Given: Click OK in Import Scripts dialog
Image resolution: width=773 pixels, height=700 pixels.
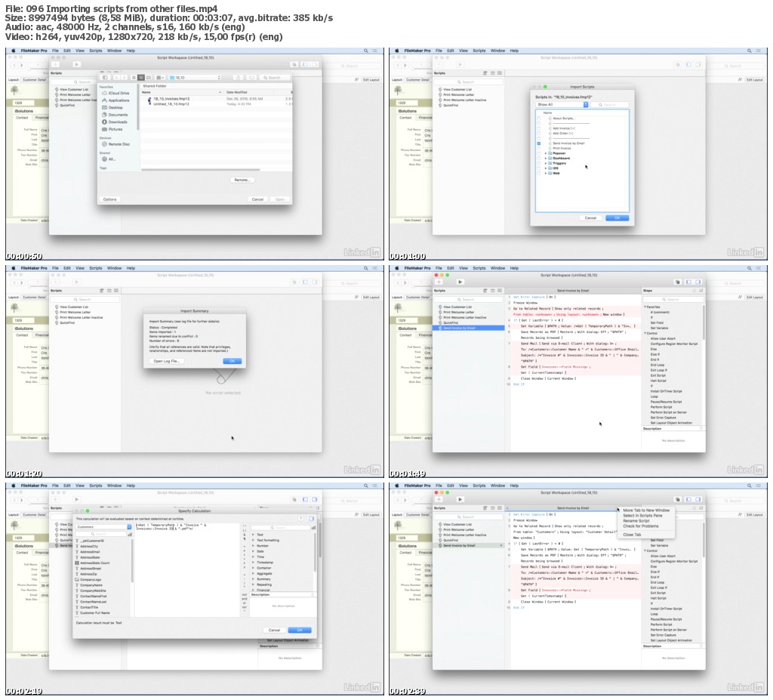Looking at the screenshot, I should pos(617,217).
